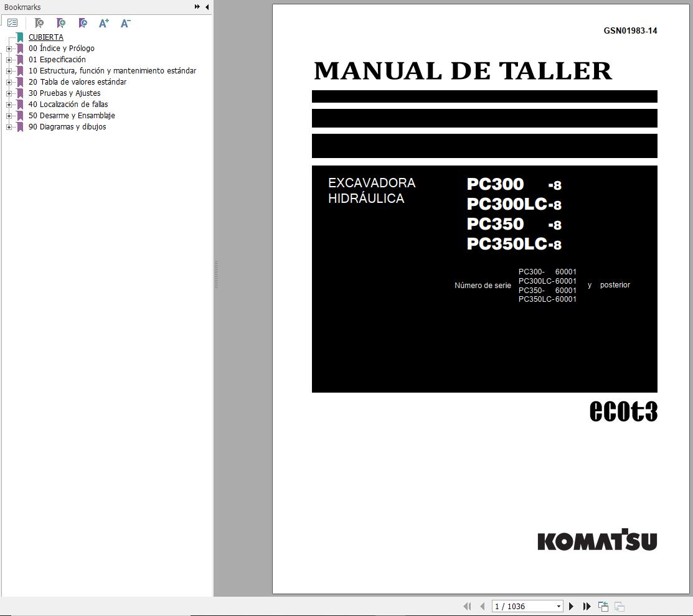Select 10 Estructura, función y mantenimiento estándar
This screenshot has height=616, width=693.
pos(112,71)
